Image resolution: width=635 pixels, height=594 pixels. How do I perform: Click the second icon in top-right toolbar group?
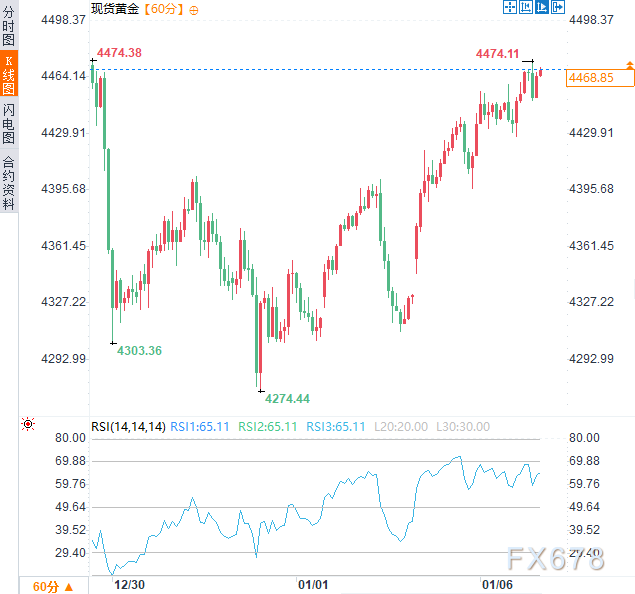click(x=525, y=8)
